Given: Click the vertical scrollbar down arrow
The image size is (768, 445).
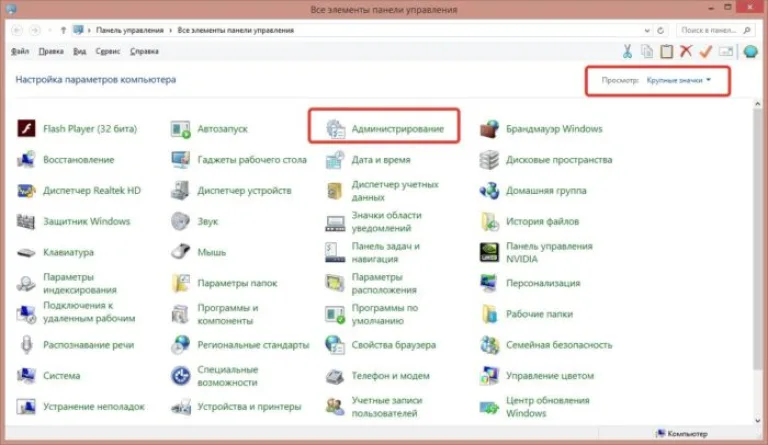Looking at the screenshot, I should (758, 421).
